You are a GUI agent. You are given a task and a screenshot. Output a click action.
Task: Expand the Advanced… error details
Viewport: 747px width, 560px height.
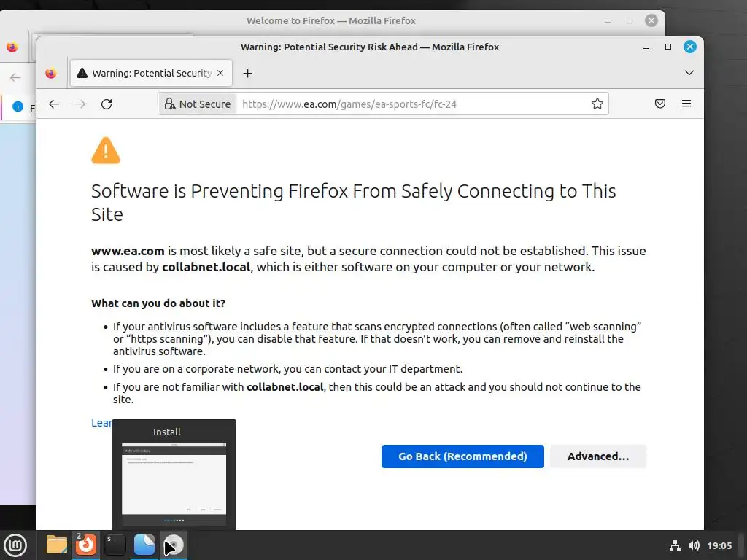(x=598, y=456)
